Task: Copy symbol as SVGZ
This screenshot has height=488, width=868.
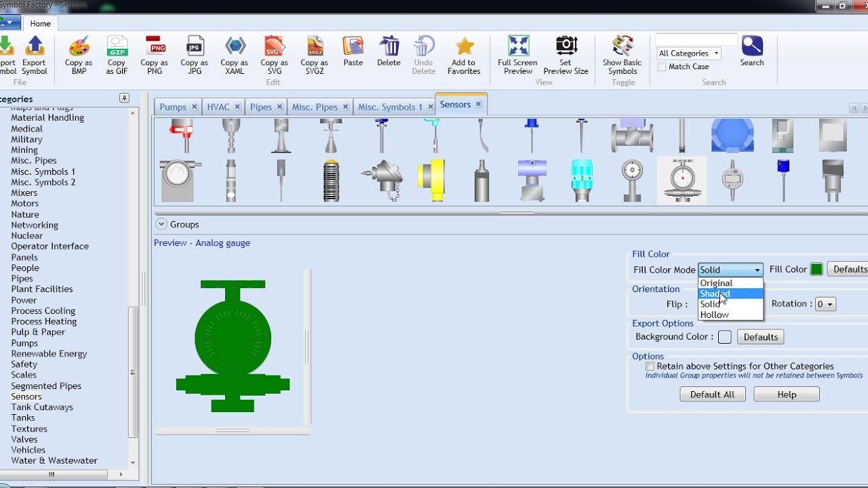Action: pos(314,56)
